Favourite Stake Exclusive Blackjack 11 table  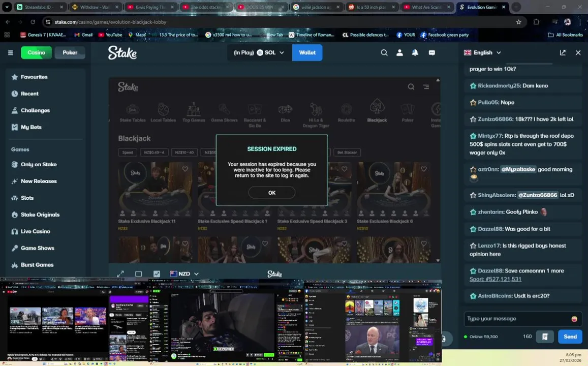(x=185, y=169)
